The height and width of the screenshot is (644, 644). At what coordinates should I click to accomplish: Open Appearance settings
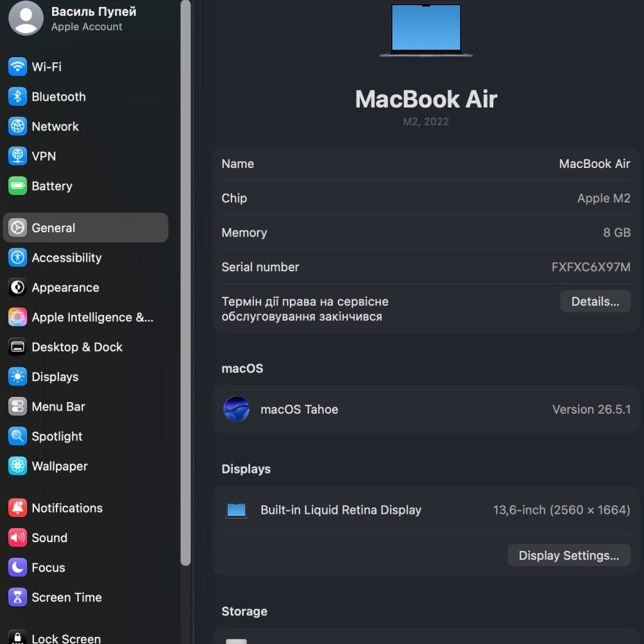coord(86,287)
